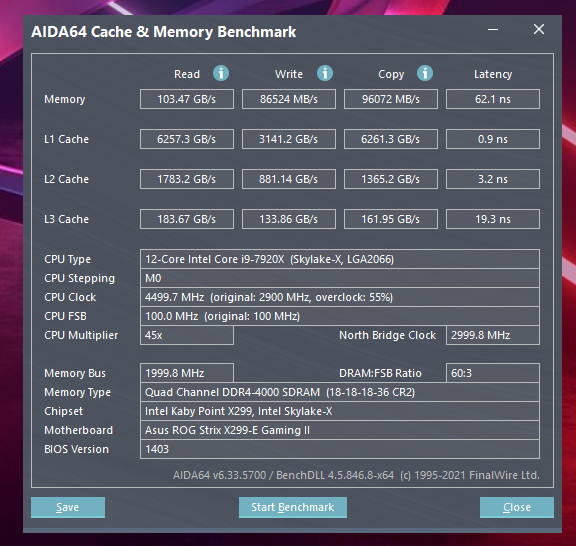The height and width of the screenshot is (546, 576).
Task: Click L2 Cache Latency value 3.2 ns
Action: pos(493,179)
